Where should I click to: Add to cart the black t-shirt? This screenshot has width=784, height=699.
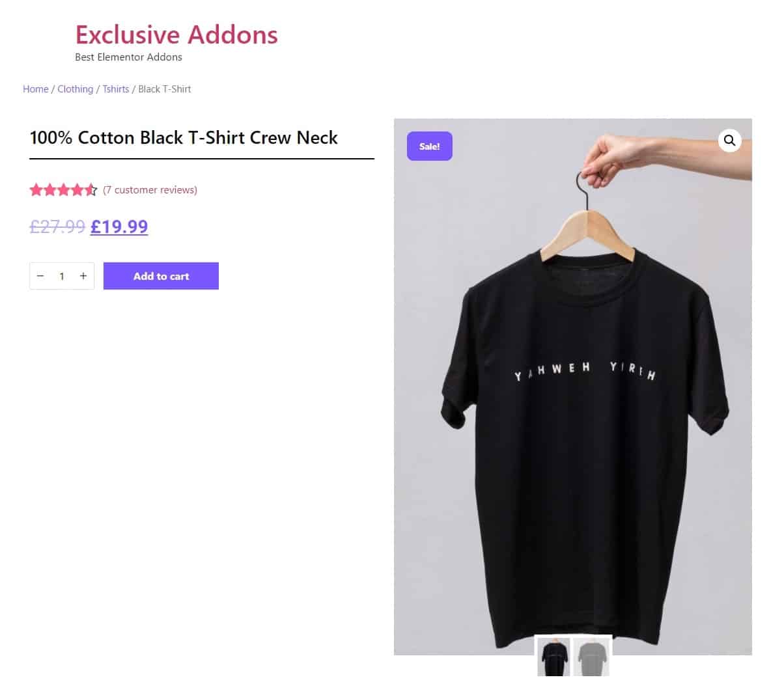[x=161, y=276]
